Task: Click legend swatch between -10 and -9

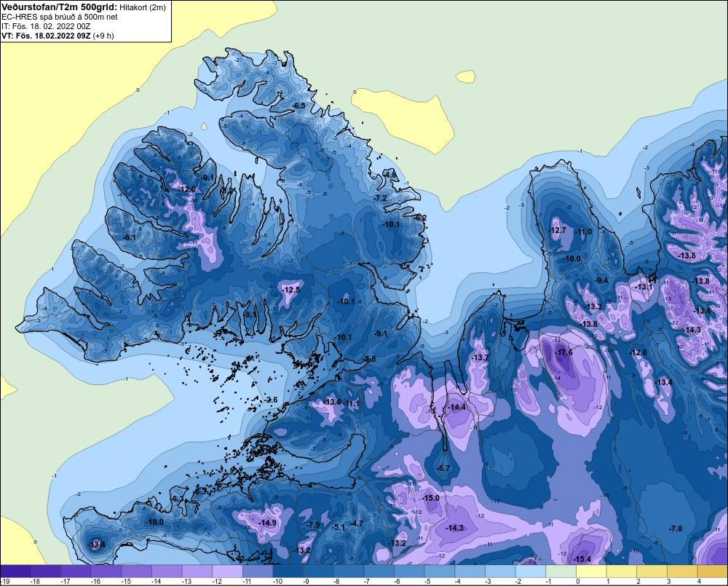Action: [x=288, y=571]
